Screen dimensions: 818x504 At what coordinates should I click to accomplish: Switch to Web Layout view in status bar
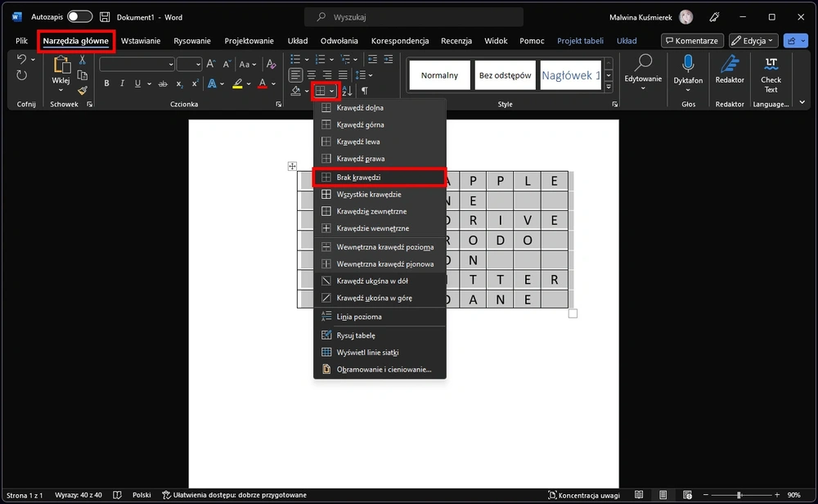click(x=688, y=495)
